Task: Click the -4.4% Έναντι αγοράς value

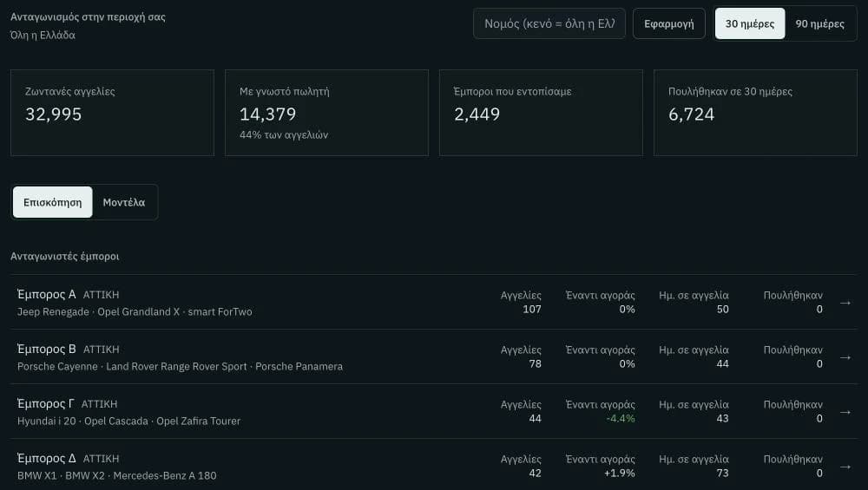Action: (x=621, y=419)
